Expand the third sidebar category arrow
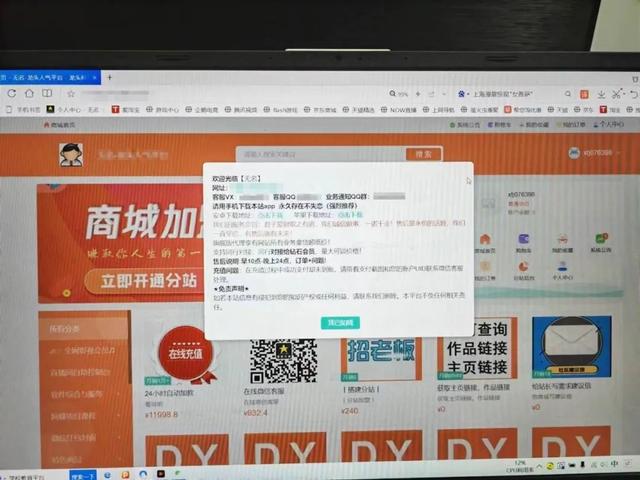This screenshot has height=480, width=640. (119, 394)
